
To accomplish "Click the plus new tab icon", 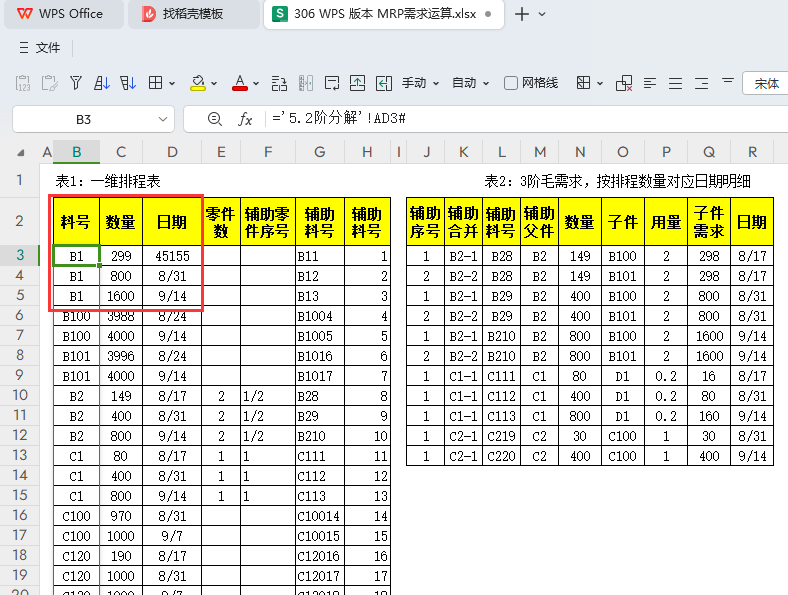I will pyautogui.click(x=522, y=14).
